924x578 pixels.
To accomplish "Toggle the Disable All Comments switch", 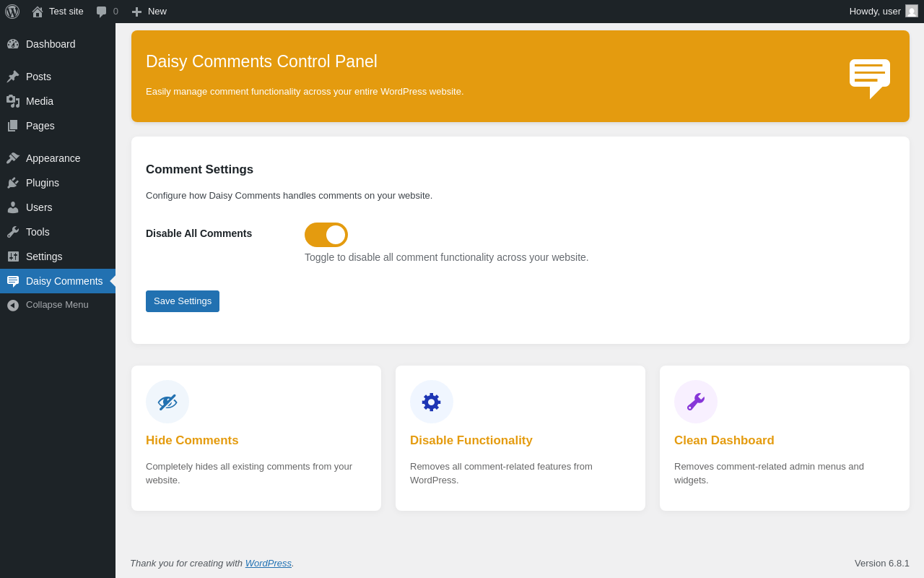I will pyautogui.click(x=326, y=235).
